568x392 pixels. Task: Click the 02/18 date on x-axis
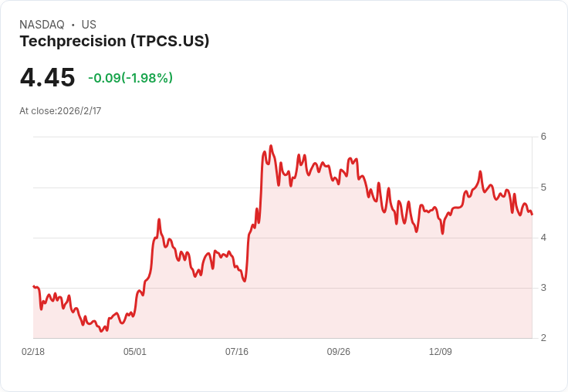[x=33, y=352]
